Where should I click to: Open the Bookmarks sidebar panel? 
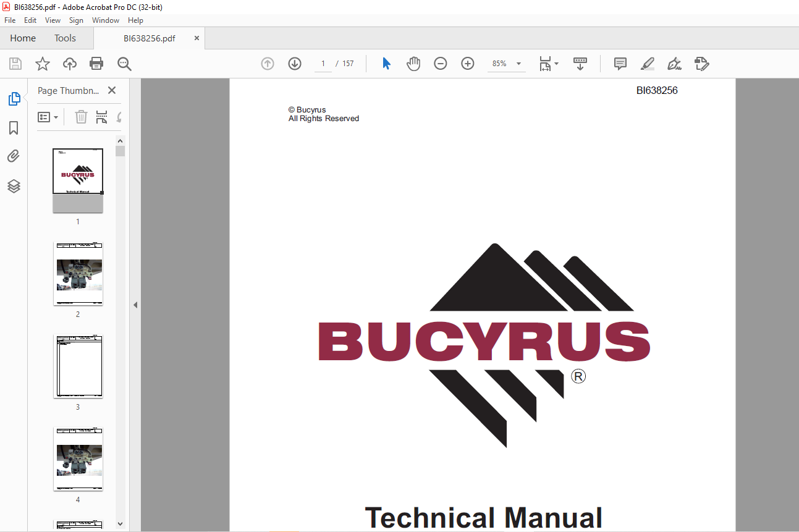[14, 128]
